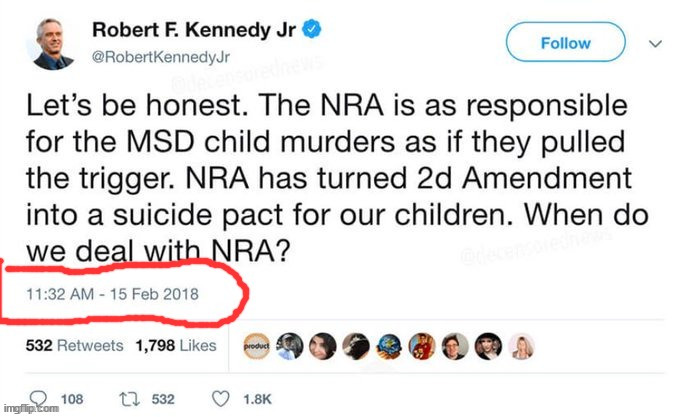
Task: Expand the tweet options chevron
Action: tap(655, 44)
